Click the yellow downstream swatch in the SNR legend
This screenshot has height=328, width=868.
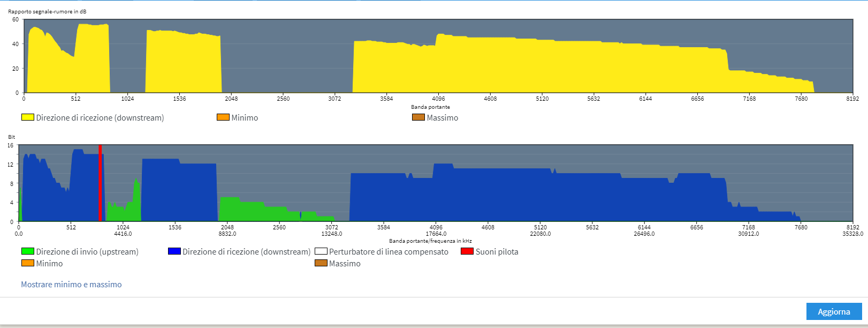(x=28, y=117)
